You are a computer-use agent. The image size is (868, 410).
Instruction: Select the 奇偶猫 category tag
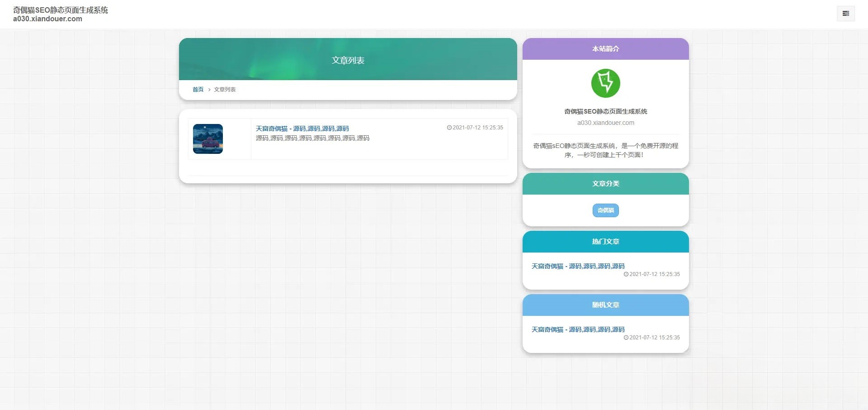(605, 210)
